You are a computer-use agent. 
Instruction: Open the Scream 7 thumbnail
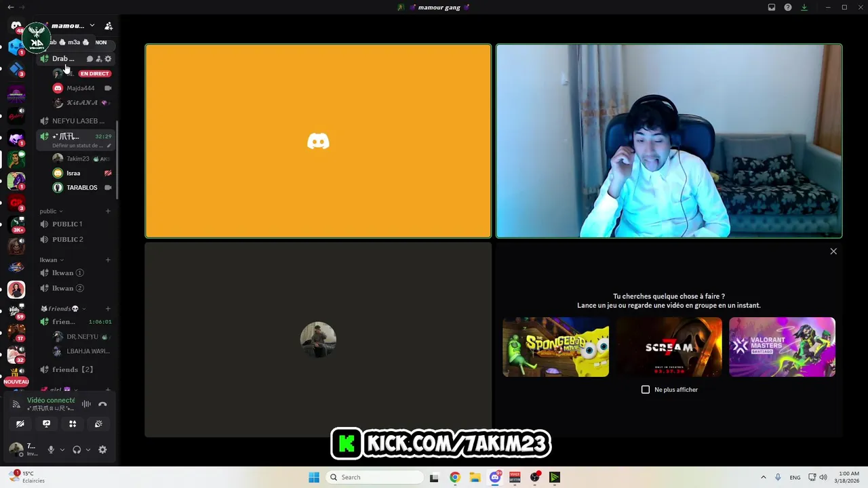click(669, 347)
